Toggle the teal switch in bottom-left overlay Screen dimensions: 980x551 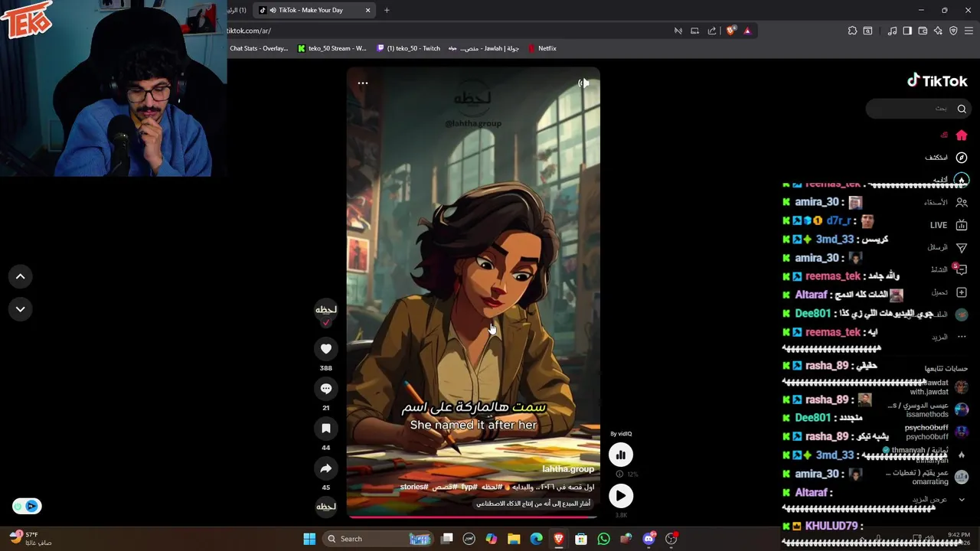[x=27, y=506]
